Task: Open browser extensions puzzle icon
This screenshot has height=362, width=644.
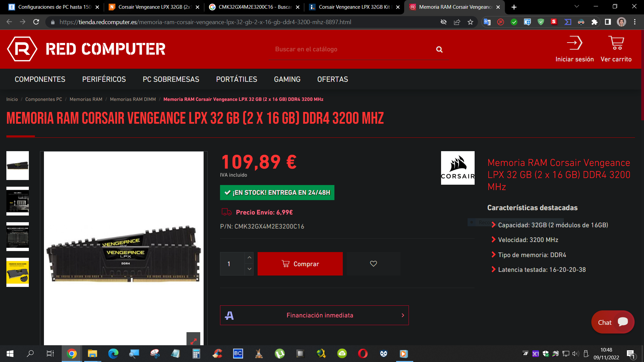Action: coord(594,22)
